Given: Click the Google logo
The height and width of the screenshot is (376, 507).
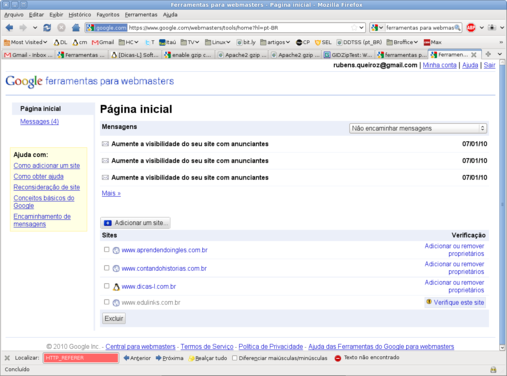Looking at the screenshot, I should coord(24,81).
